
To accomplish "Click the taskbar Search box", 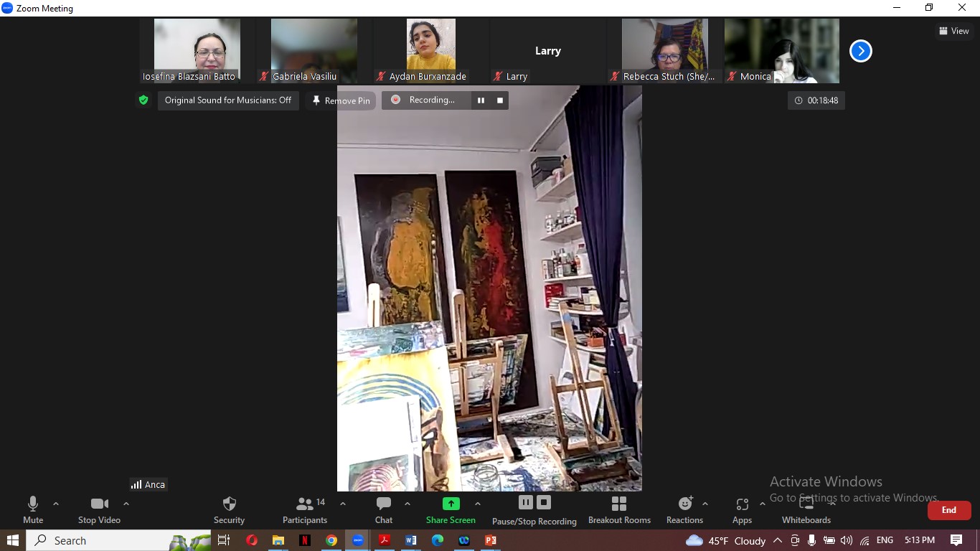I will pos(119,540).
